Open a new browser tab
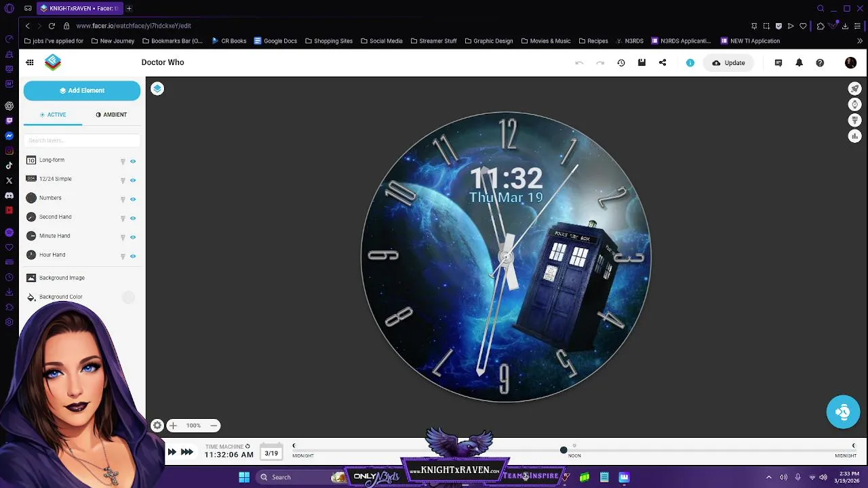Screen dimensions: 868x488 129,8
